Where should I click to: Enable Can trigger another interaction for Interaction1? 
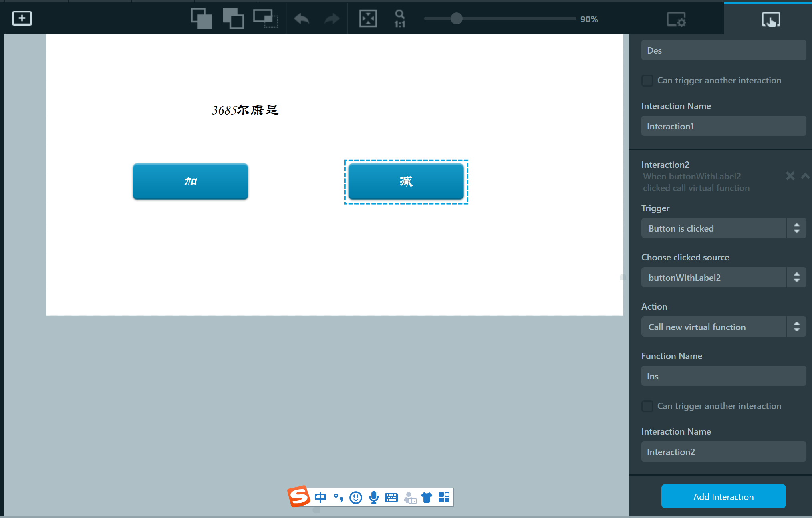tap(647, 80)
